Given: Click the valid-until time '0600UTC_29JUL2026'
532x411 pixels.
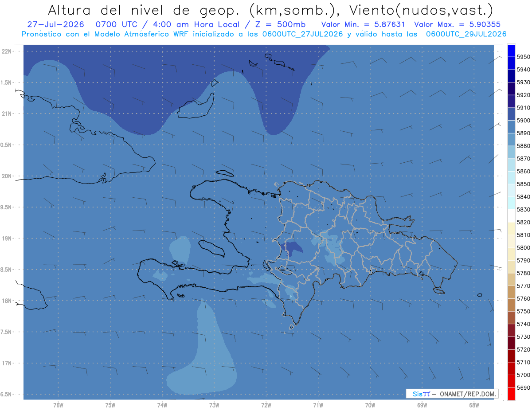Looking at the screenshot, I should pyautogui.click(x=466, y=34).
